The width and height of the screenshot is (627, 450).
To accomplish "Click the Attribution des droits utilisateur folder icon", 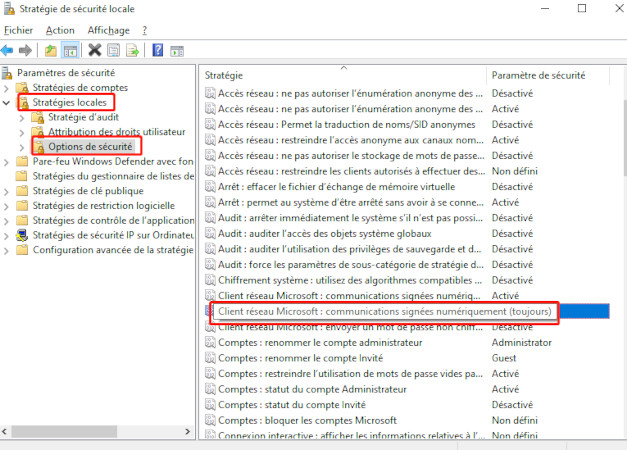I will (38, 132).
